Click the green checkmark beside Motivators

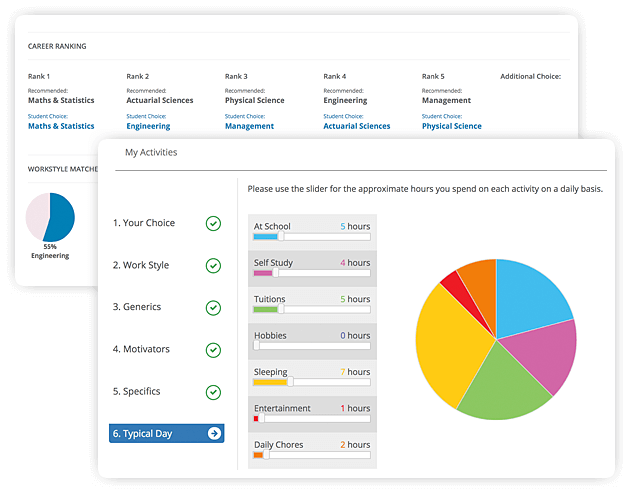coord(213,350)
